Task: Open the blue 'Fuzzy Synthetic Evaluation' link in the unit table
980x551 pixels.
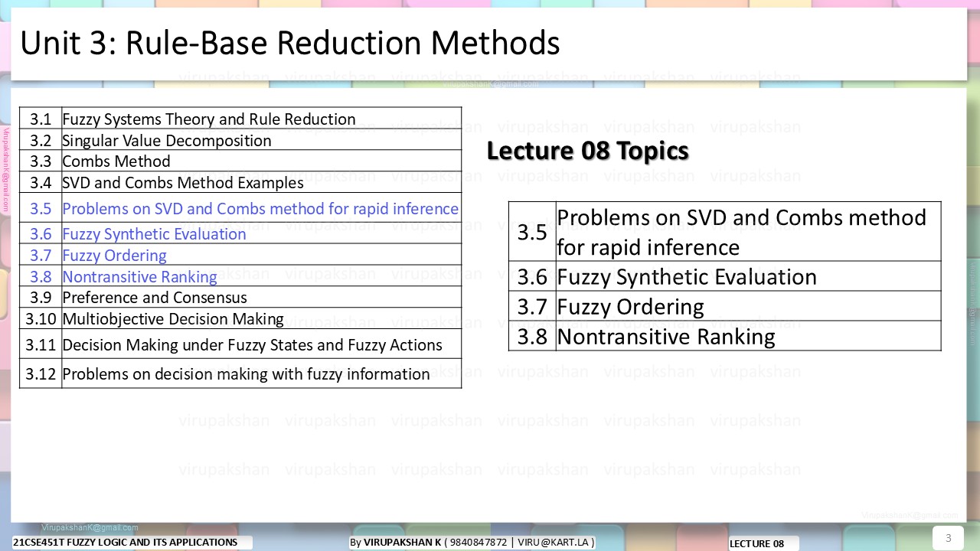Action: pyautogui.click(x=154, y=234)
